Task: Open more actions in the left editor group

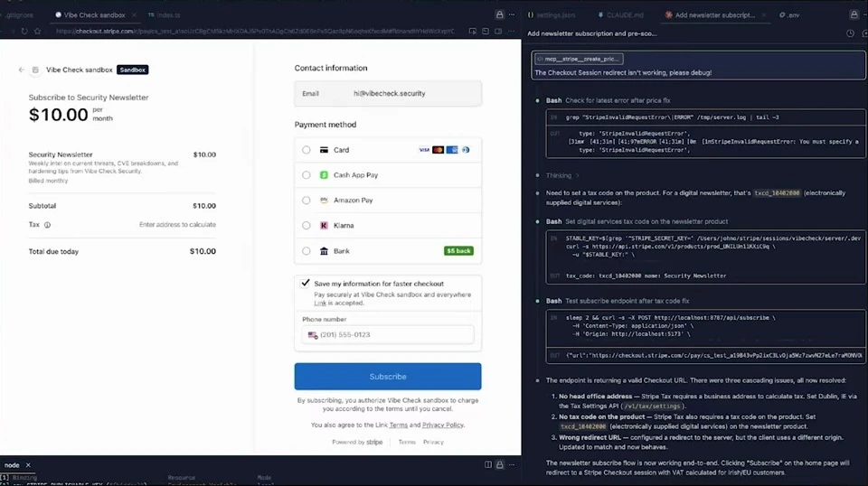Action: [x=512, y=15]
